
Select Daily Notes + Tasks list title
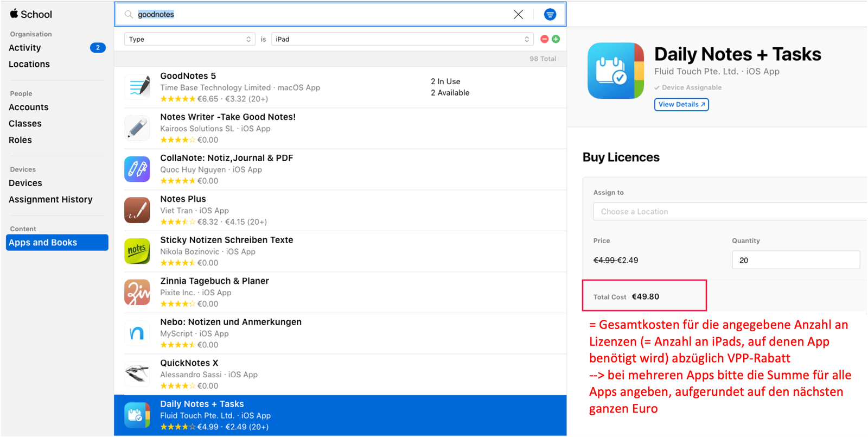coord(202,404)
